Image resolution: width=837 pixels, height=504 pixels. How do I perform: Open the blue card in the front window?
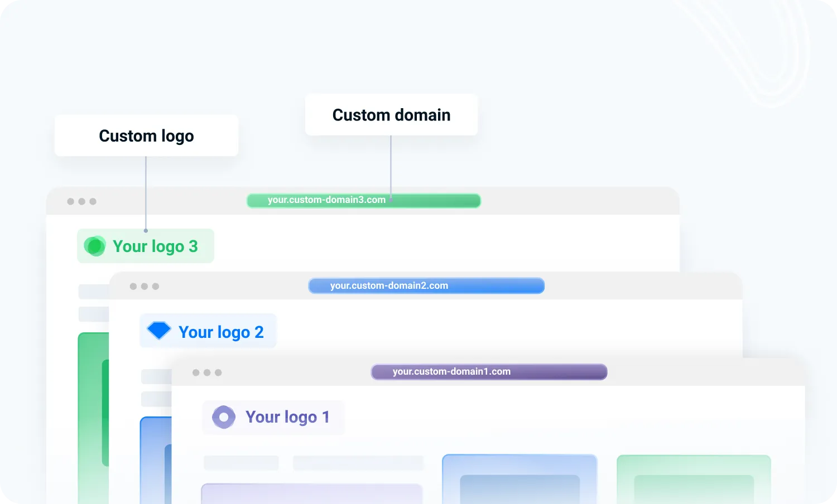point(519,478)
